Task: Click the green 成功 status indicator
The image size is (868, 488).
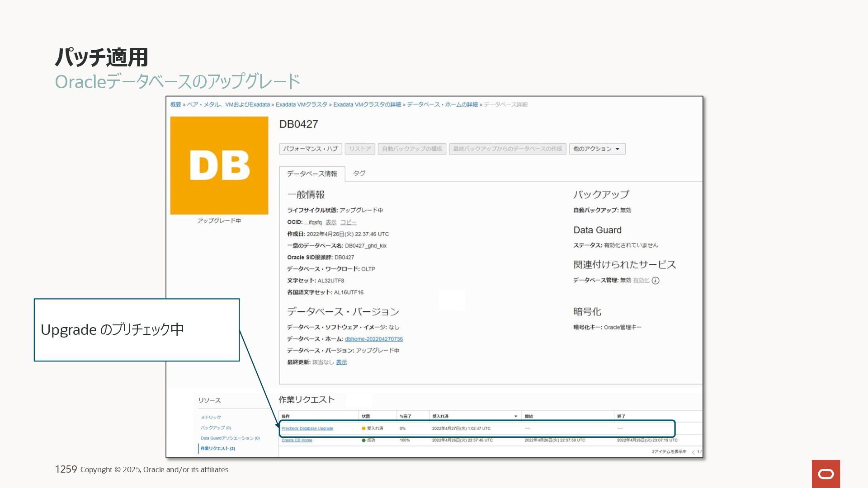Action: 363,440
